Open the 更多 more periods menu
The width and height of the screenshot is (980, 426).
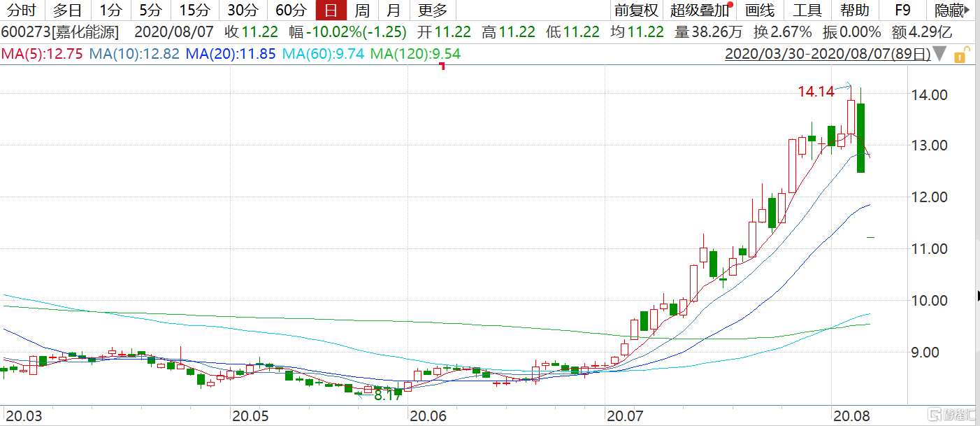click(x=433, y=10)
